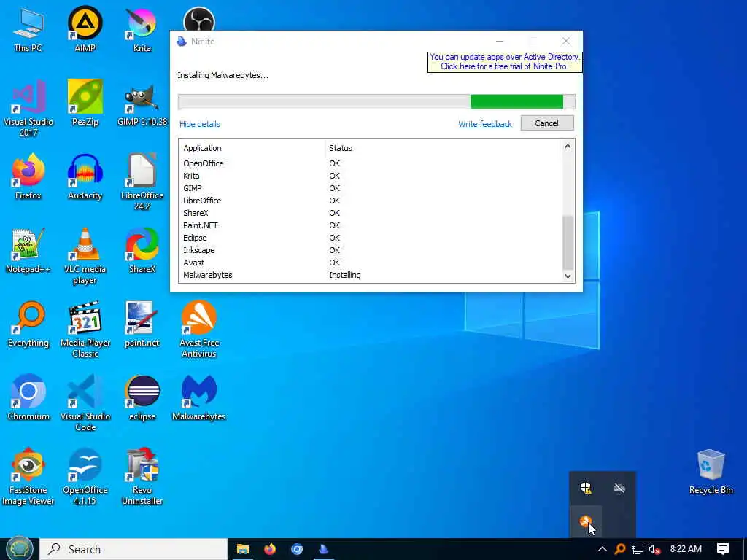Click the network tray icon
This screenshot has width=747, height=560.
[x=638, y=549]
